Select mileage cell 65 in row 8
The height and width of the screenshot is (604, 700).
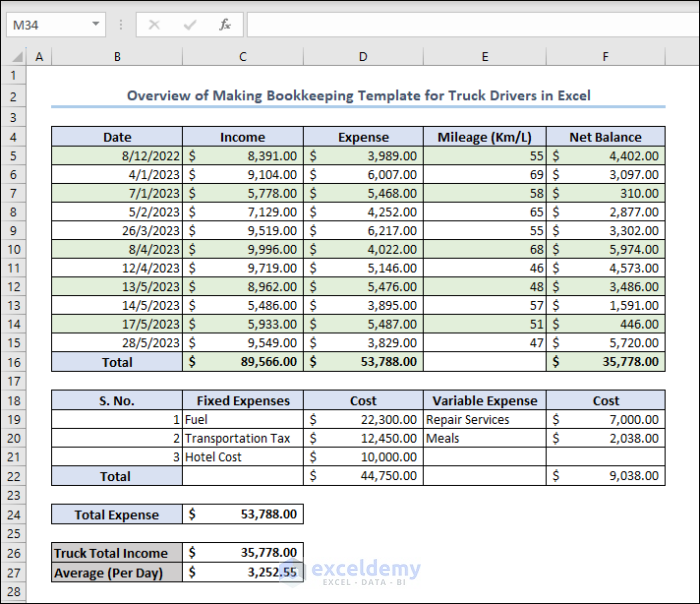point(485,212)
